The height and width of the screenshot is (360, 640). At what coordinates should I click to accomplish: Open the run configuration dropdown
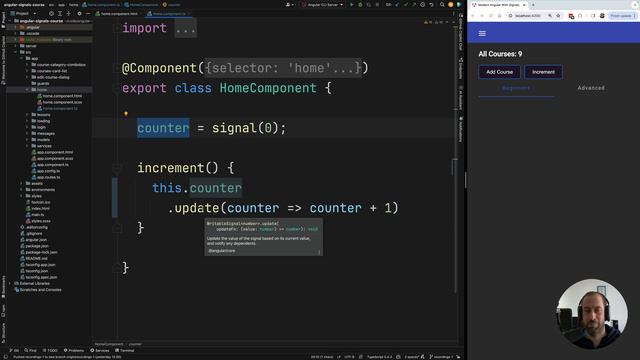point(322,4)
